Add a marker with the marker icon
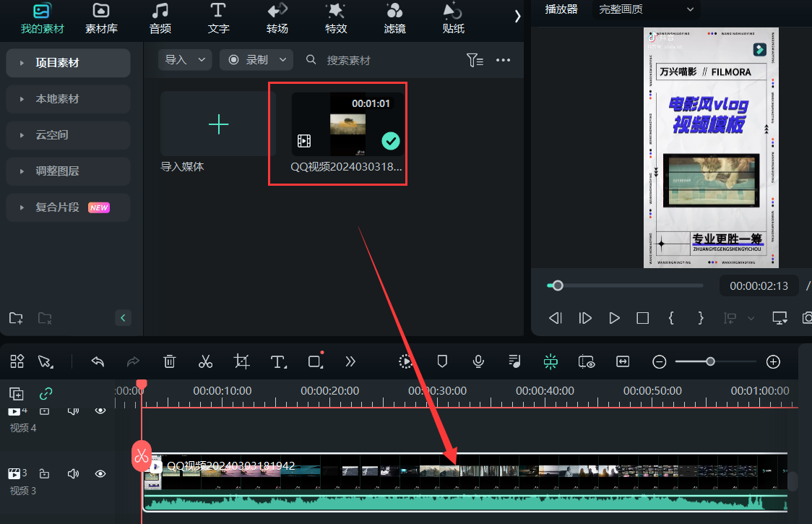Screen dimensions: 812x524 (x=442, y=361)
